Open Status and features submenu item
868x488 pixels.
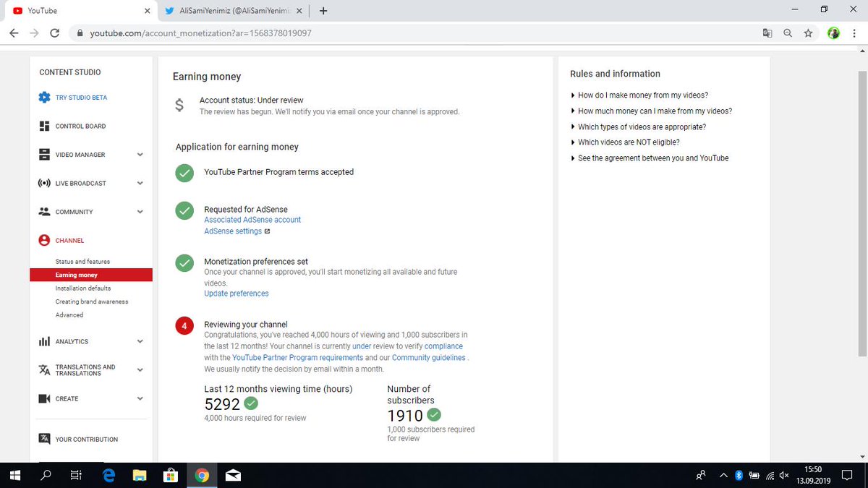click(82, 261)
